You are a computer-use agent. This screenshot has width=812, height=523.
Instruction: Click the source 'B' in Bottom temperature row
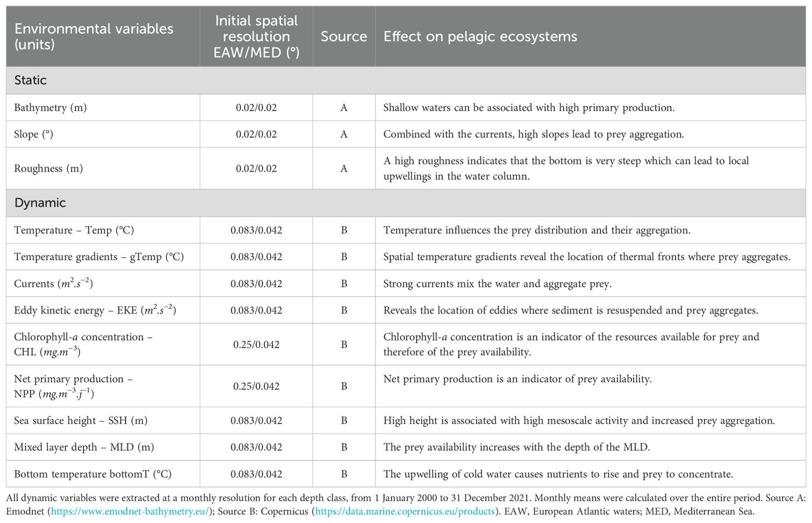point(344,474)
